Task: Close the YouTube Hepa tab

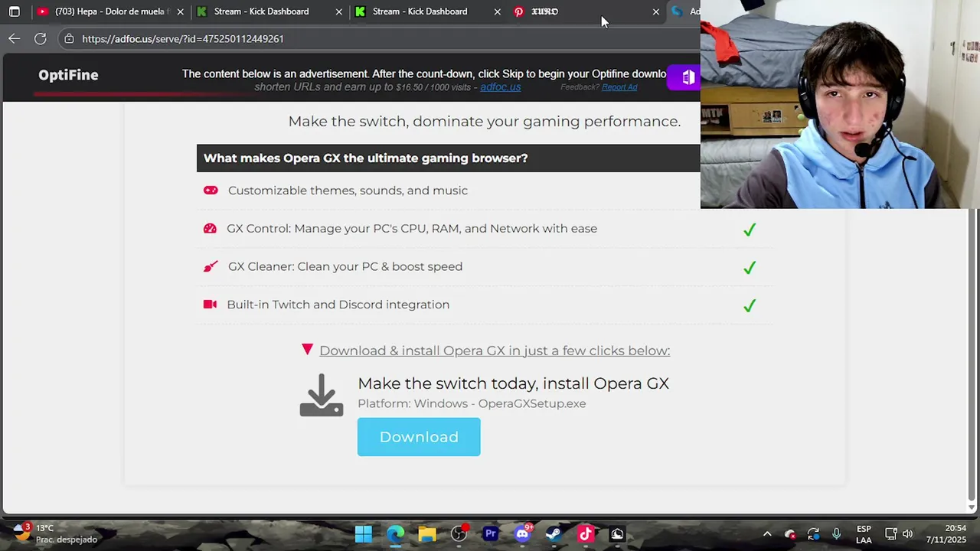Action: pos(181,11)
